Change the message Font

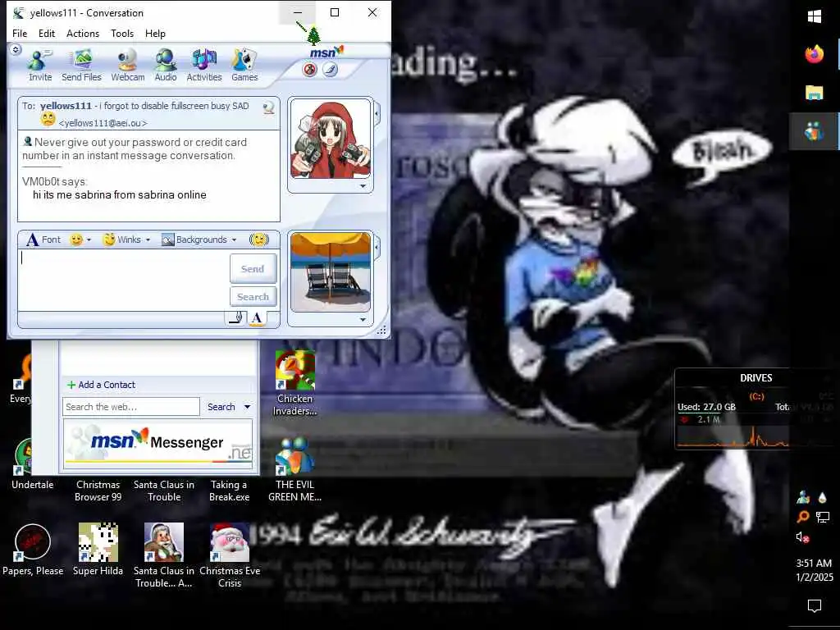[44, 240]
